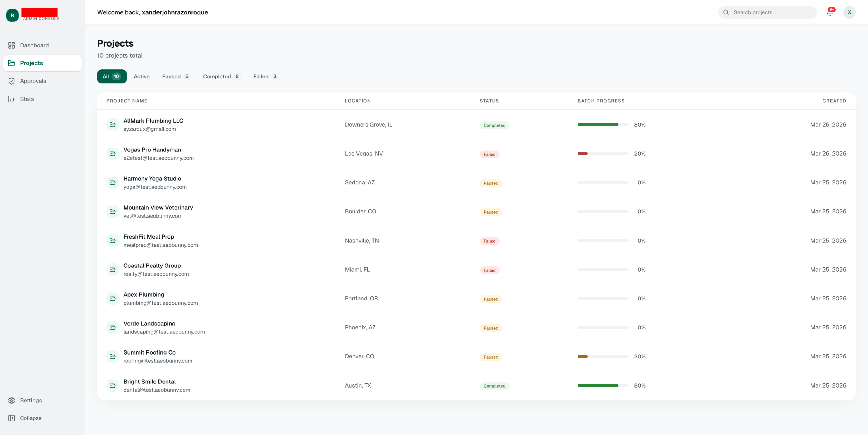Click Mar 26, 2026 date for AllMark Plumbing
This screenshot has width=868, height=435.
click(828, 125)
